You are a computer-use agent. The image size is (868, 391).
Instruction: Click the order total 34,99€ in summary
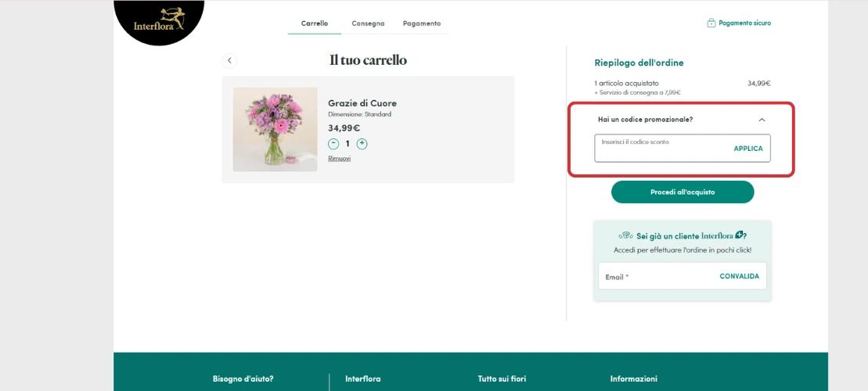759,84
